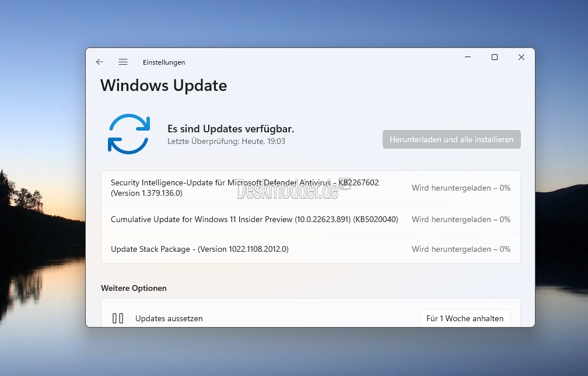Click download status of Cumulative Update
The height and width of the screenshot is (376, 588).
point(461,219)
